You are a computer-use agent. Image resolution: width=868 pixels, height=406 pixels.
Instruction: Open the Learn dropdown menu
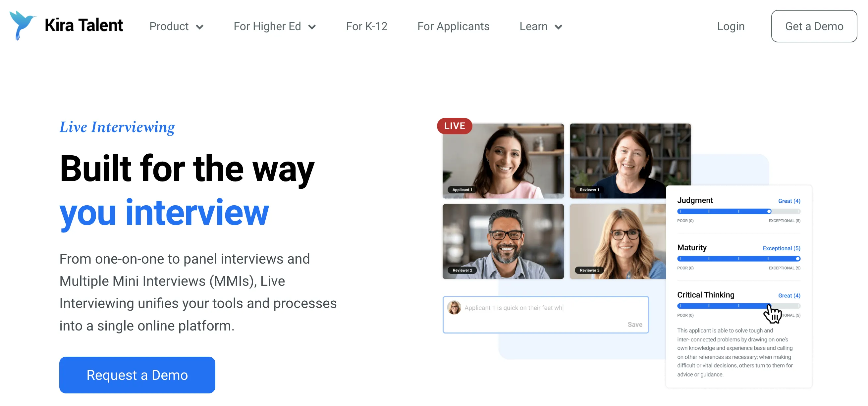541,26
